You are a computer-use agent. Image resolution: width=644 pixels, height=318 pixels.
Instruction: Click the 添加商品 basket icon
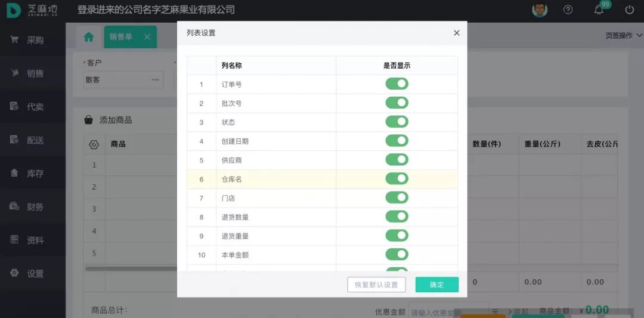point(88,120)
